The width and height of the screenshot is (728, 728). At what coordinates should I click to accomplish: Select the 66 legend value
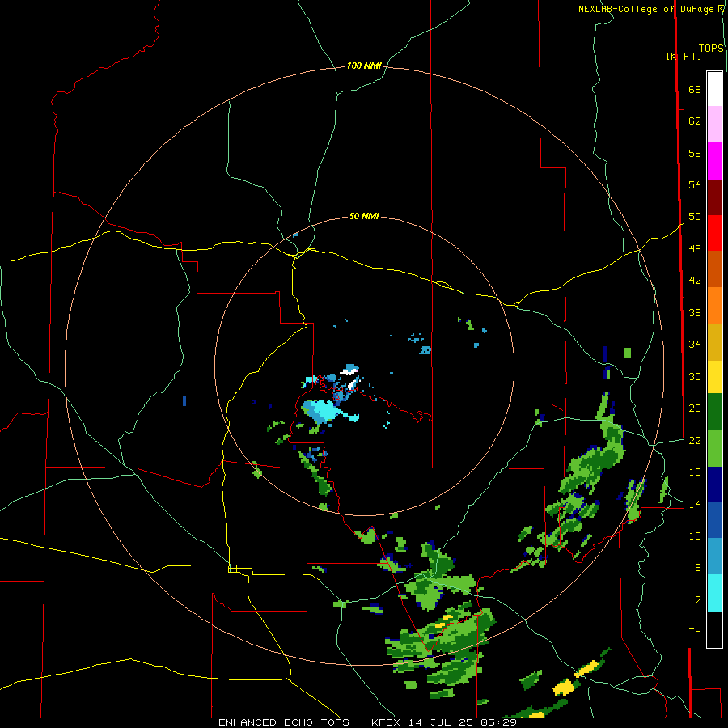click(695, 89)
